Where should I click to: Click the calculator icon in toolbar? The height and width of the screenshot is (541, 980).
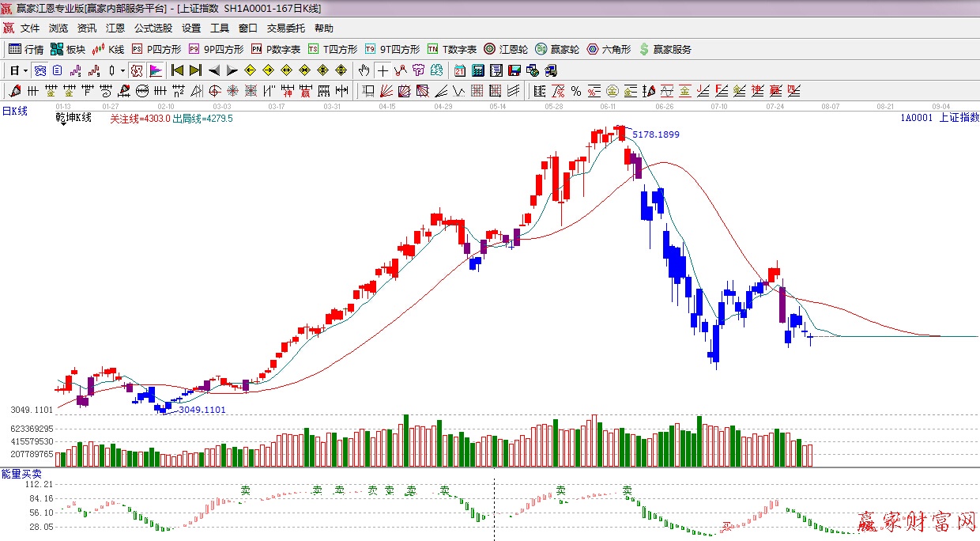click(x=478, y=70)
